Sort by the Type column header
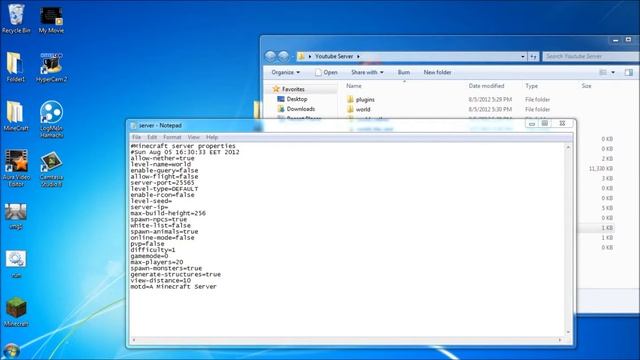640x360 pixels. point(531,86)
